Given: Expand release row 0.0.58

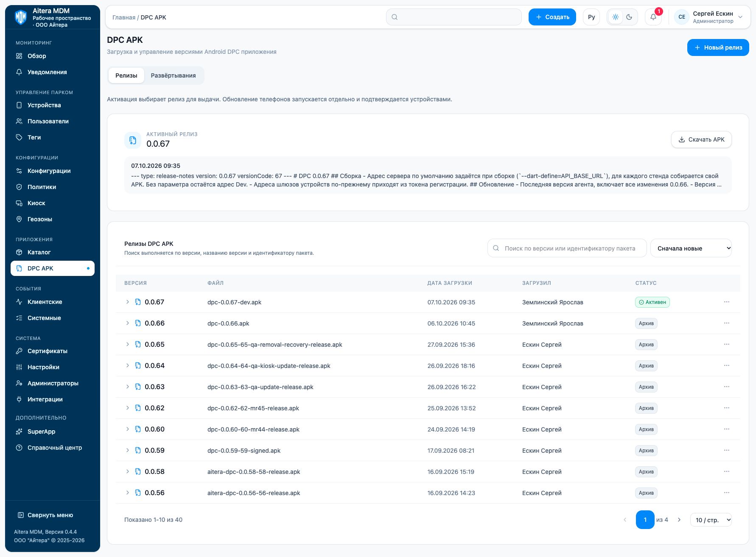Looking at the screenshot, I should coord(127,471).
